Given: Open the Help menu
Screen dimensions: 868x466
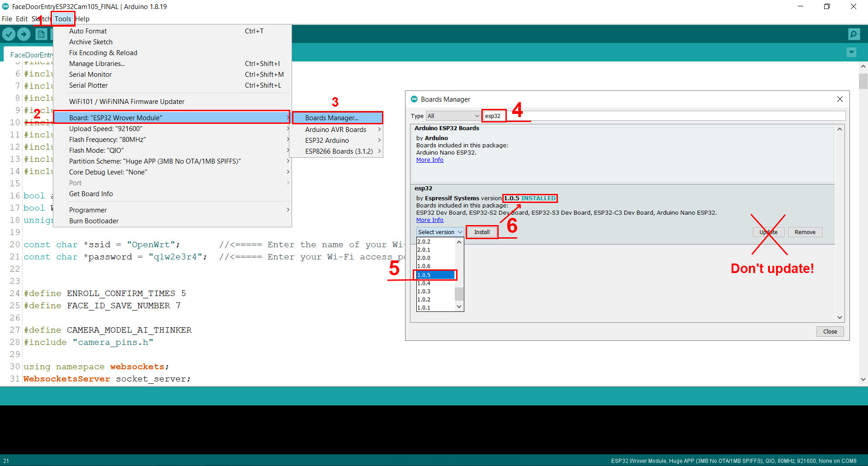Looking at the screenshot, I should point(82,19).
